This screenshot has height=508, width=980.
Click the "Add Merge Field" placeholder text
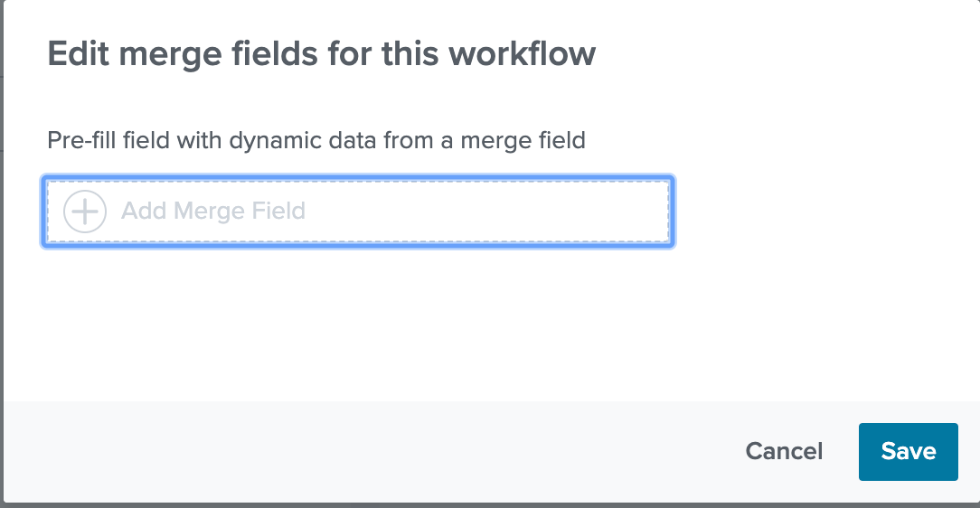point(213,212)
